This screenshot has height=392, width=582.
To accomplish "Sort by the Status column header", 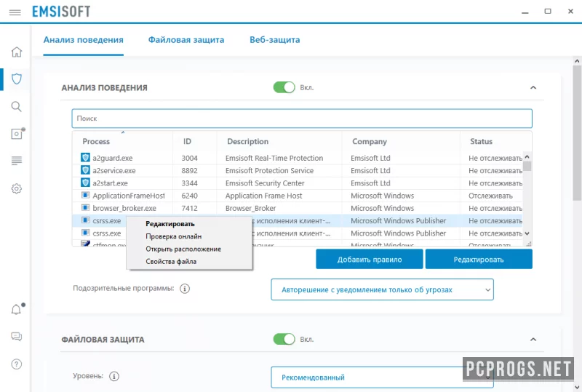I will coord(481,141).
